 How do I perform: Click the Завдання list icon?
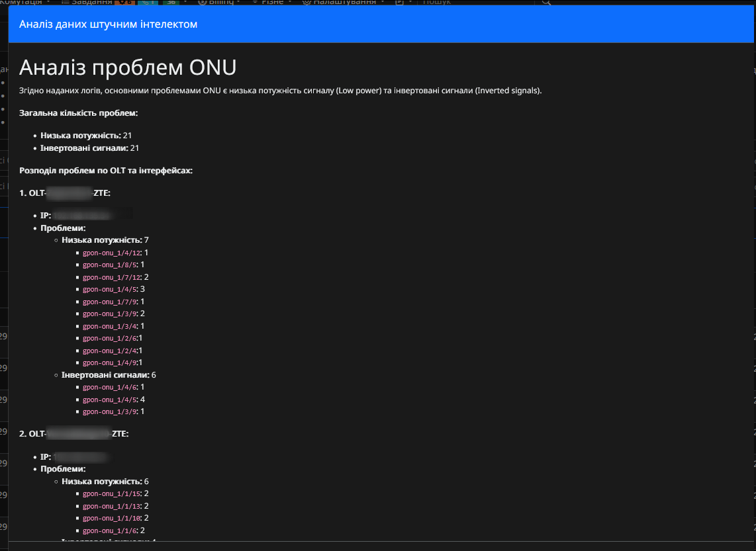click(x=66, y=3)
